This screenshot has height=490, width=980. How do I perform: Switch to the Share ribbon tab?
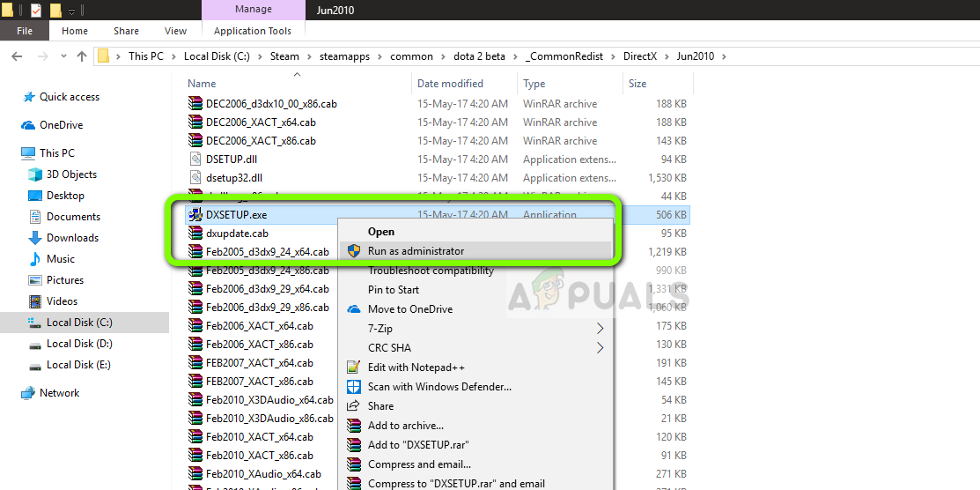click(126, 31)
